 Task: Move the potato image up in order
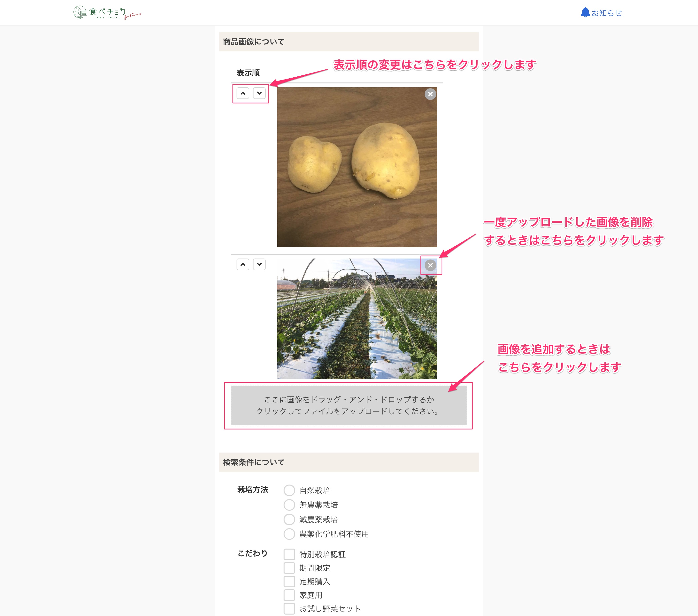click(x=243, y=93)
